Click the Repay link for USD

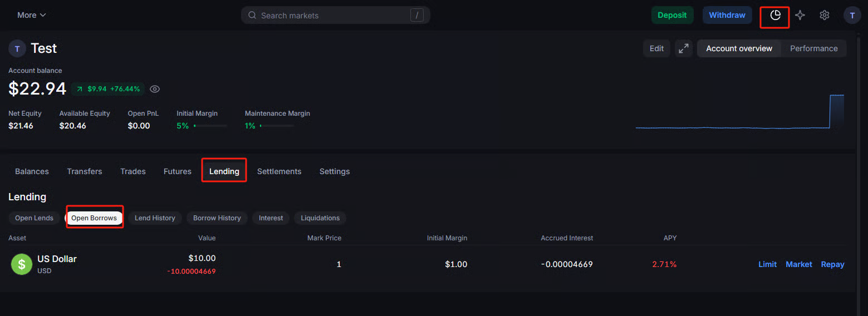coord(832,264)
